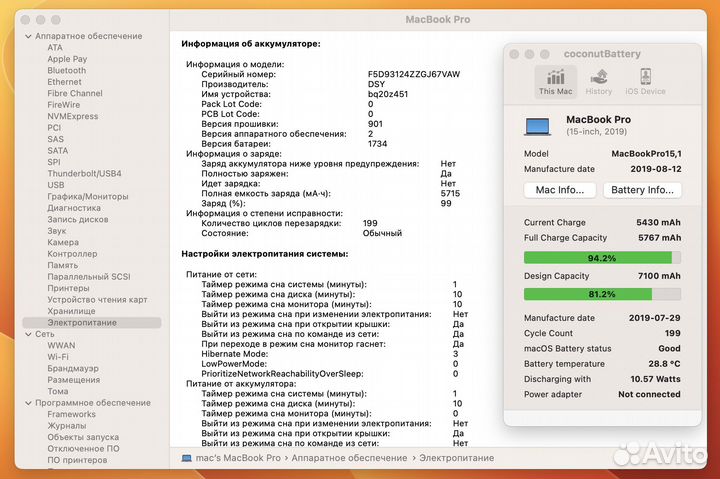Collapse the Аппаратное обеспечение section
The width and height of the screenshot is (720, 479).
[27, 36]
